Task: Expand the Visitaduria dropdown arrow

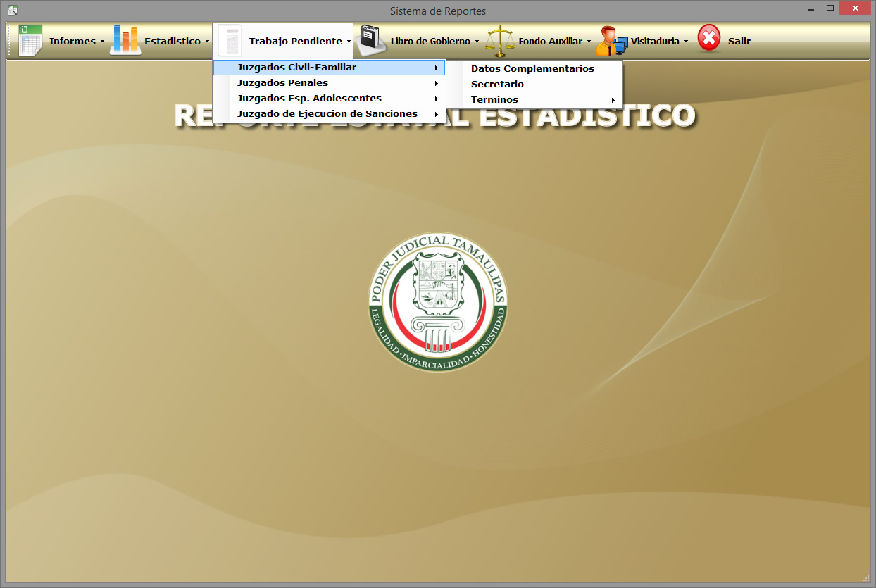Action: 686,42
